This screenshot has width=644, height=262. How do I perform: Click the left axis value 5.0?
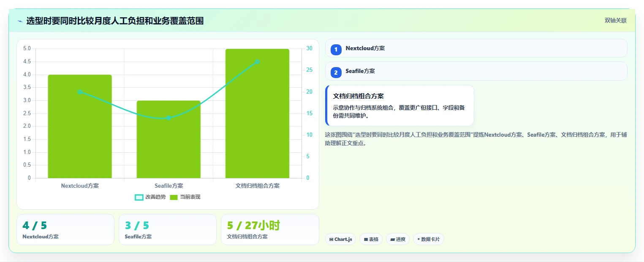tap(27, 49)
